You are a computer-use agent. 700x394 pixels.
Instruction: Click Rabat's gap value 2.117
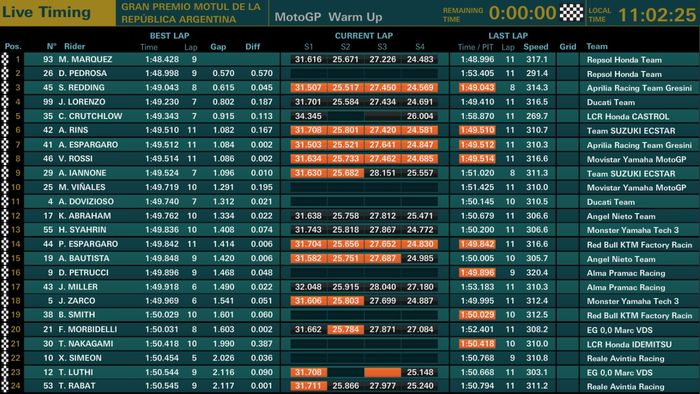pyautogui.click(x=223, y=386)
